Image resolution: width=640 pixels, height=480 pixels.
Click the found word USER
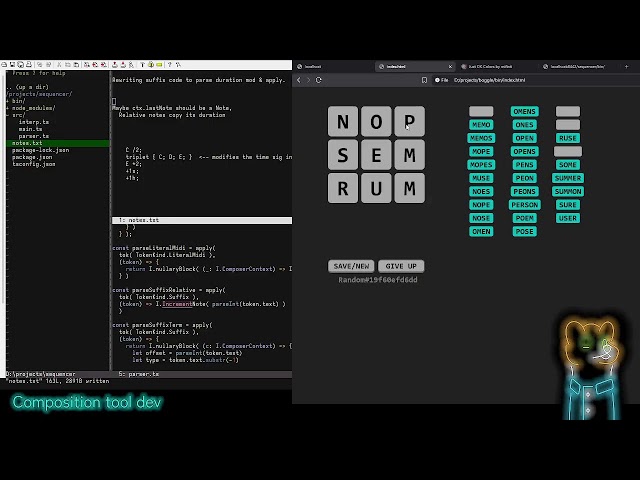pyautogui.click(x=568, y=218)
